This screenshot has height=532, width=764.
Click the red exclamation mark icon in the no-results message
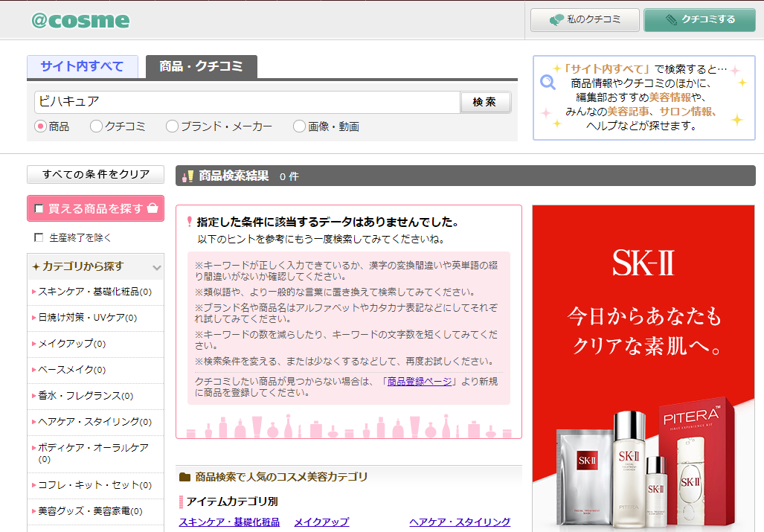[190, 222]
